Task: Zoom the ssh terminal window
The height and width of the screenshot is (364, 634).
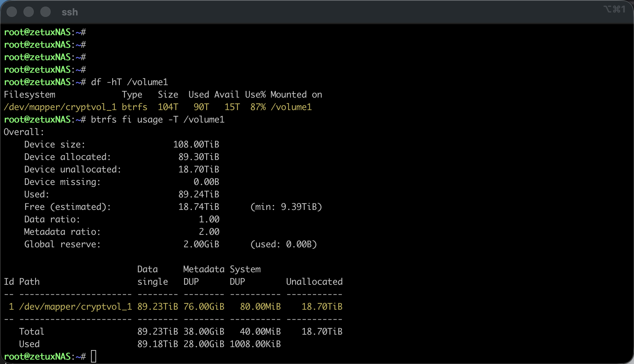Action: point(45,12)
